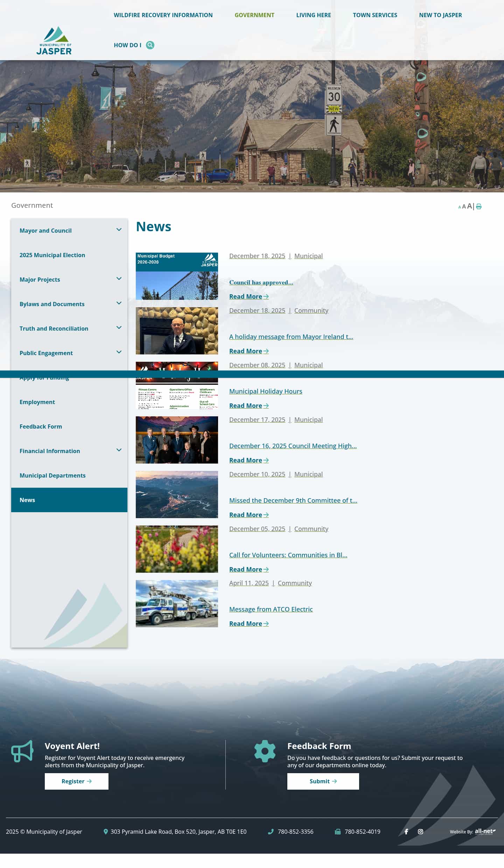The image size is (504, 868).
Task: Click the aerial town view thumbnail
Action: [177, 494]
